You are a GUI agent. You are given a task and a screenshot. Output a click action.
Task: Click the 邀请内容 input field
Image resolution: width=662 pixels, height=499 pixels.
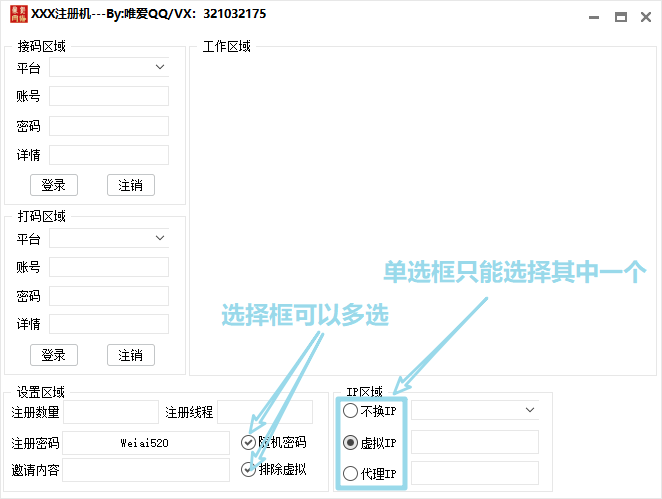point(146,470)
